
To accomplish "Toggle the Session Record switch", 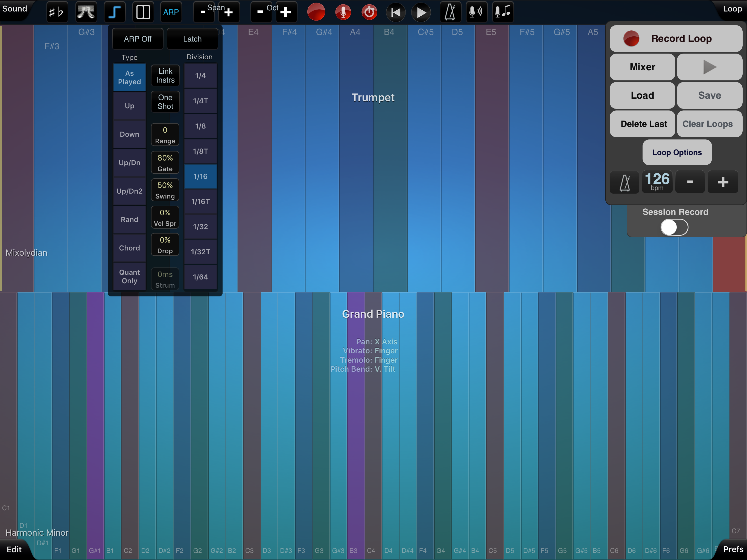I will coord(674,227).
